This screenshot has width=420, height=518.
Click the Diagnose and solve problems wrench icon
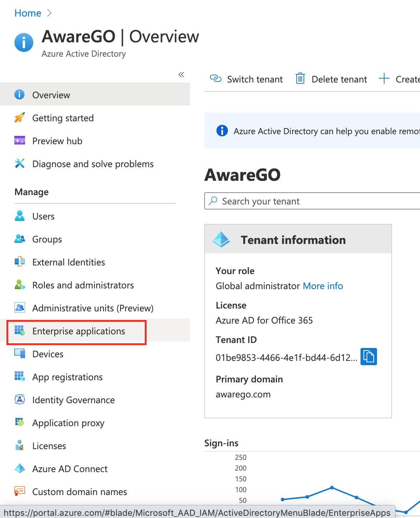(20, 164)
